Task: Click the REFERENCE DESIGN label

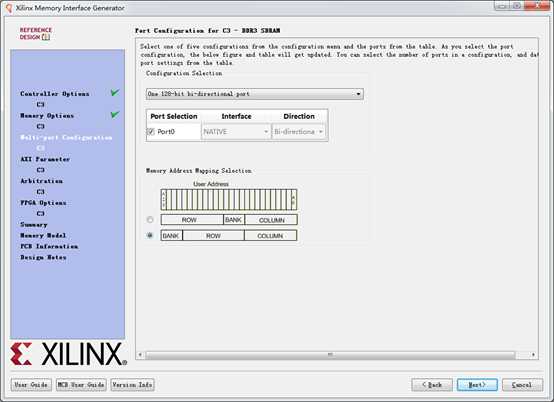Action: point(35,34)
